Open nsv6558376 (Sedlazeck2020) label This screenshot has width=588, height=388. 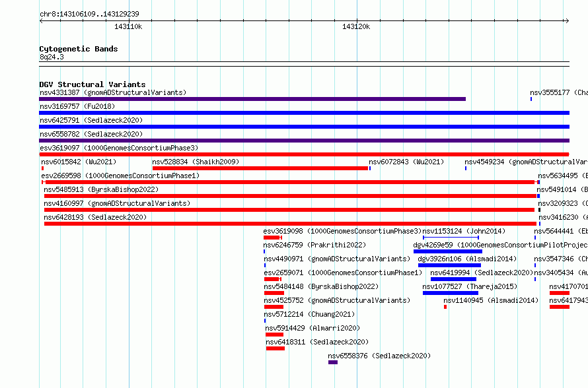379,356
